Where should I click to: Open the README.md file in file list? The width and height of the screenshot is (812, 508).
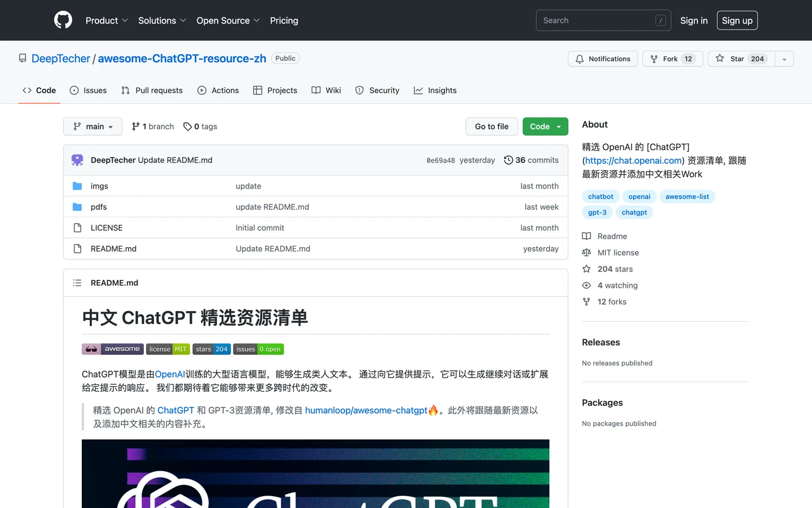click(113, 249)
